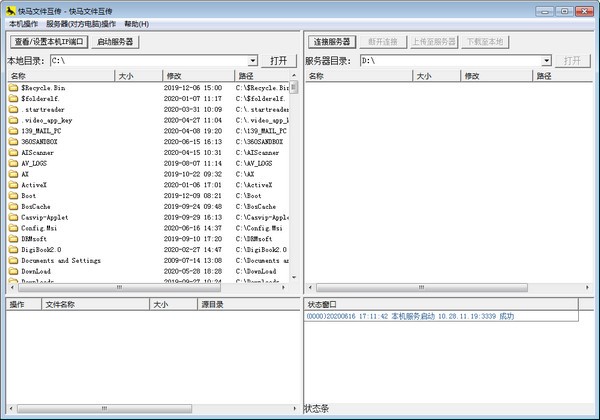Click the 查看/设置本机IP端口 button
The height and width of the screenshot is (420, 600).
point(49,42)
